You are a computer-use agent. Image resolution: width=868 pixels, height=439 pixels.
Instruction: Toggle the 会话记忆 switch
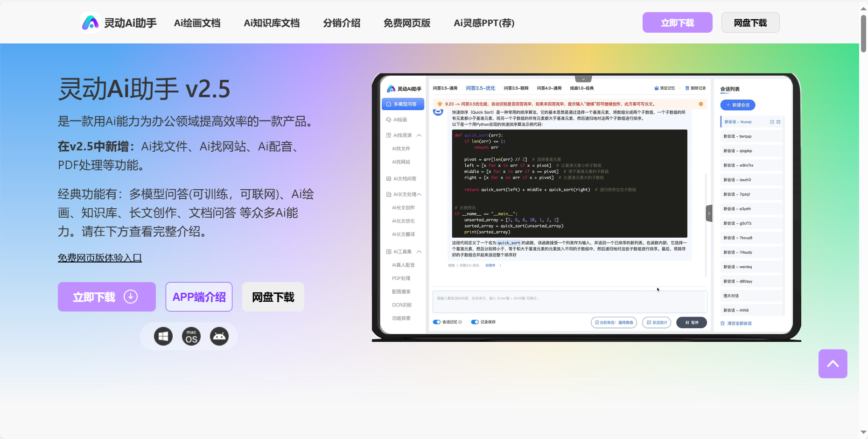(437, 322)
